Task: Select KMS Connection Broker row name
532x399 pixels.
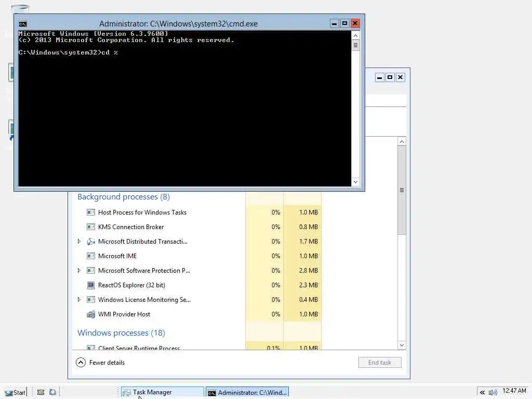Action: (131, 227)
